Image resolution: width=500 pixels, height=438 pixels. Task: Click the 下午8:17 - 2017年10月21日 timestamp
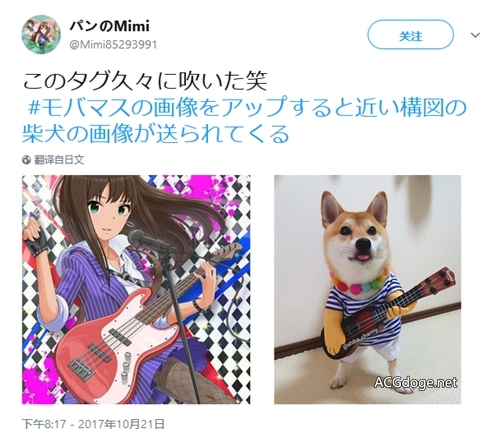pyautogui.click(x=93, y=424)
